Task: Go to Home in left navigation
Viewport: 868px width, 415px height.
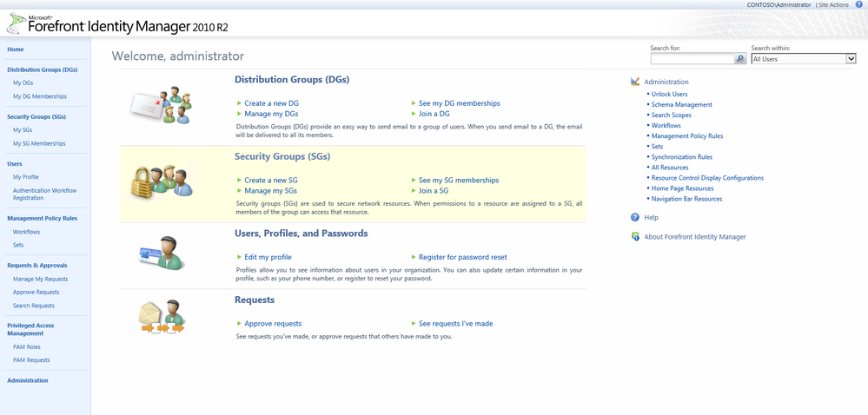Action: coord(16,49)
